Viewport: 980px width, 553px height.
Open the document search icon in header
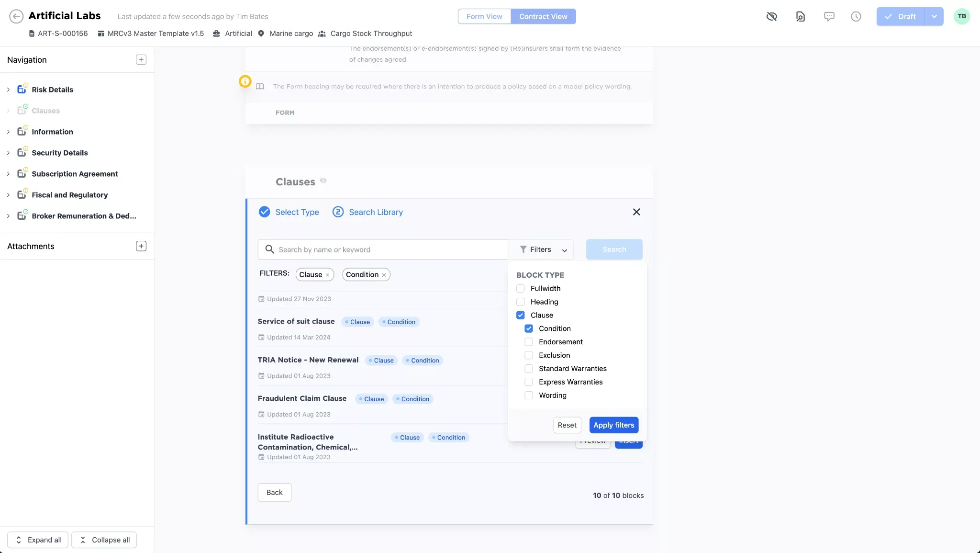800,16
